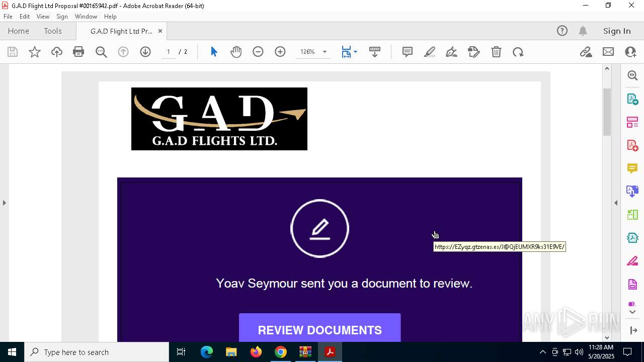Image resolution: width=644 pixels, height=362 pixels.
Task: Open the Find text magnifier
Action: pyautogui.click(x=101, y=52)
